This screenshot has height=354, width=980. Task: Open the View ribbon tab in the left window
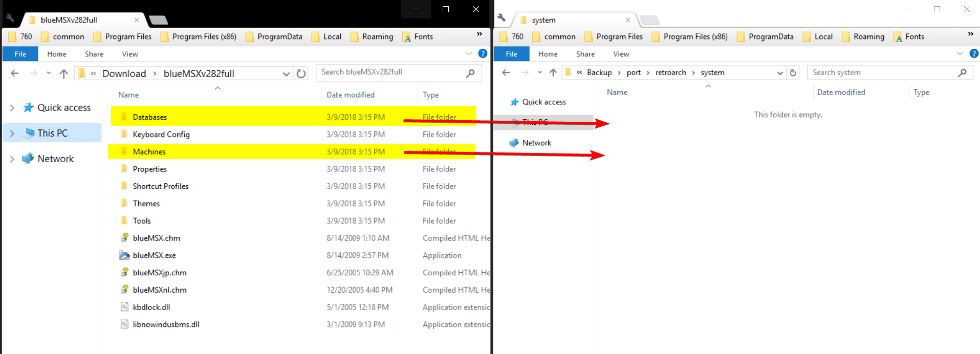[x=130, y=54]
